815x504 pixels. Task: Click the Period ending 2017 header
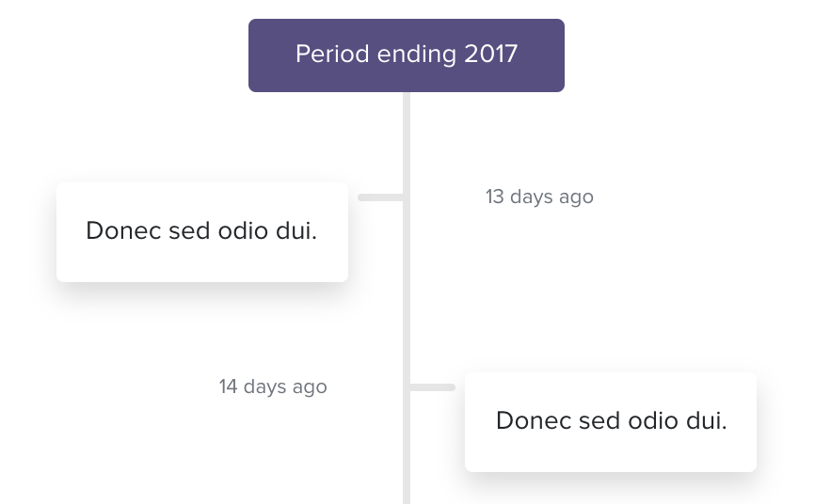(407, 55)
